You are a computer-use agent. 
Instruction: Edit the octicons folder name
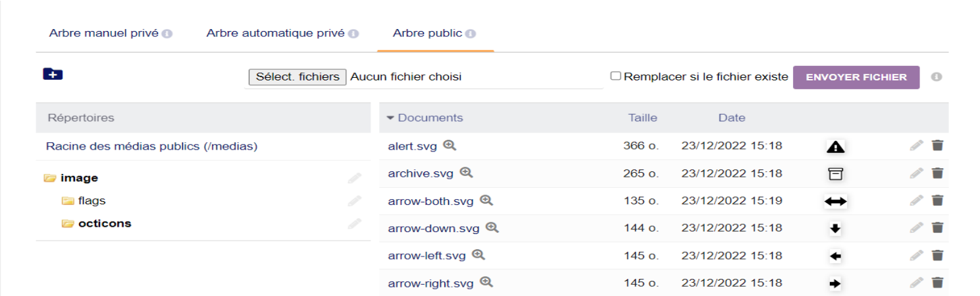[355, 223]
